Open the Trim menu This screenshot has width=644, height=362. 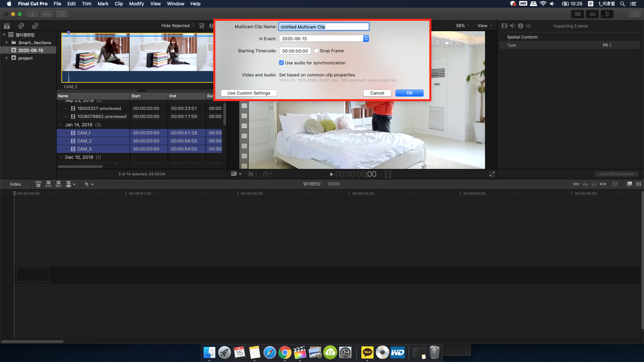click(x=87, y=4)
